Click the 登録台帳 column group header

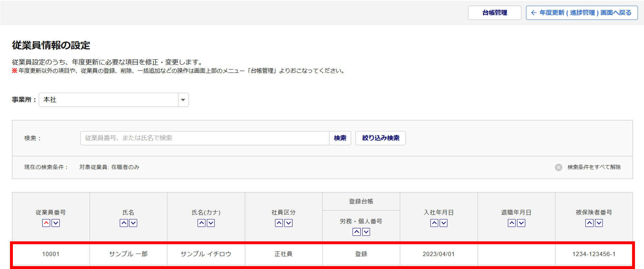click(361, 201)
